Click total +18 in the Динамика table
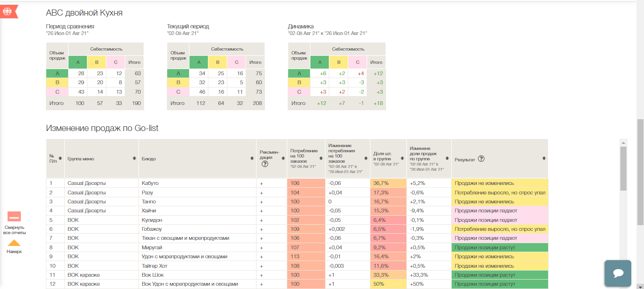The width and height of the screenshot is (644, 289). tap(378, 103)
